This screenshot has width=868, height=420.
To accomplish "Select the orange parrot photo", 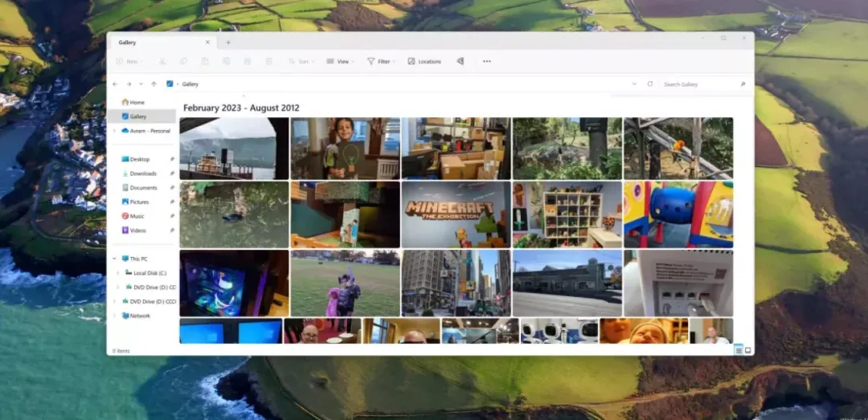I will (x=678, y=149).
